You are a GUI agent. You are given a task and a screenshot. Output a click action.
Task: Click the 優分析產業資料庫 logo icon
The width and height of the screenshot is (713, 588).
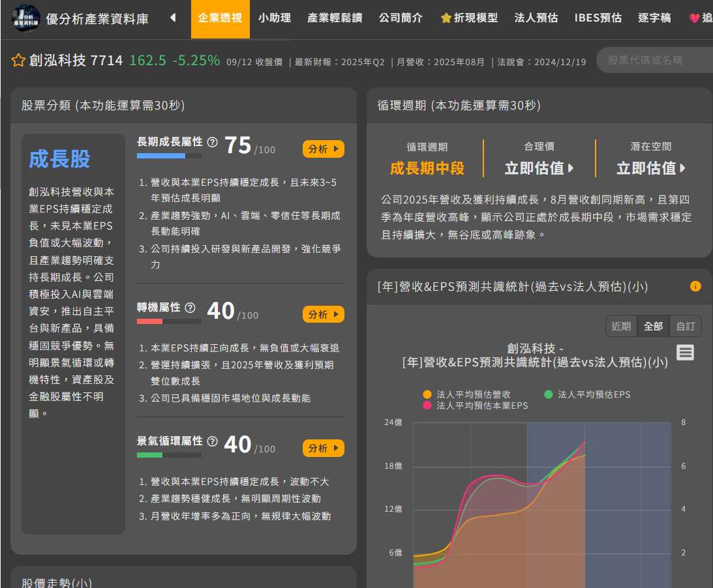click(x=26, y=18)
